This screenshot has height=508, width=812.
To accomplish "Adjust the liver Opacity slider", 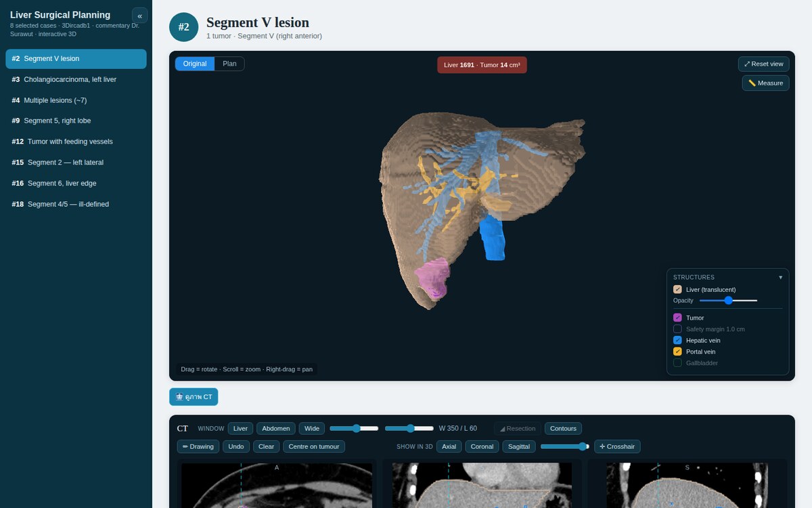I will [728, 300].
